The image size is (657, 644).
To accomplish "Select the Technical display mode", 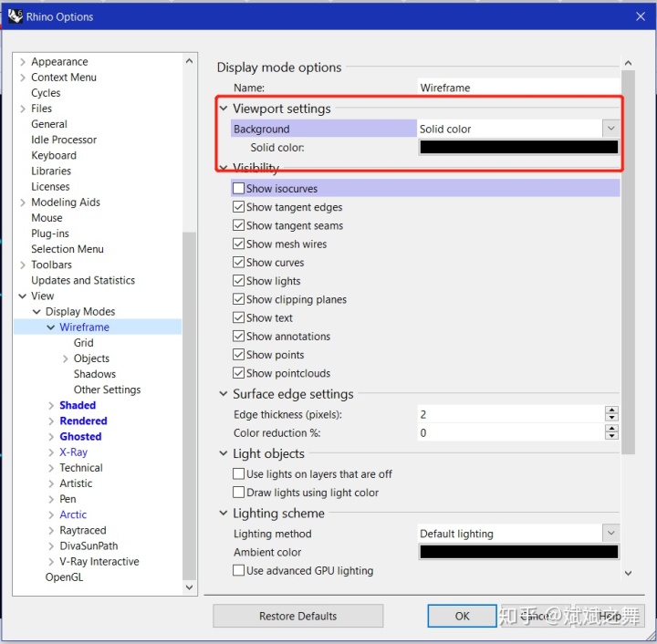I will tap(81, 468).
